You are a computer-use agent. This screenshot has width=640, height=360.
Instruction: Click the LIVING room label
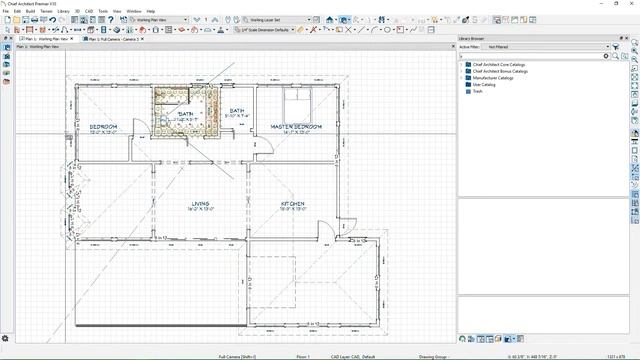[x=200, y=204]
